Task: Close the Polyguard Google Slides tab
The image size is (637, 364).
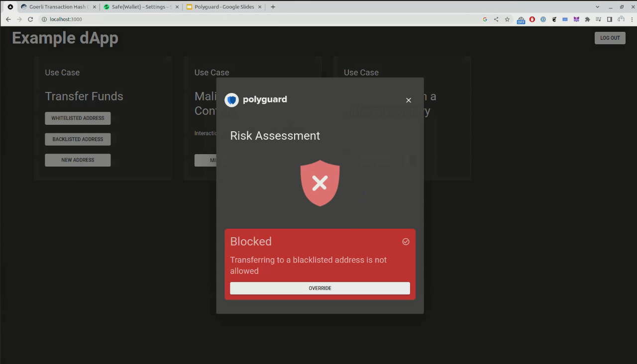Action: pyautogui.click(x=259, y=7)
